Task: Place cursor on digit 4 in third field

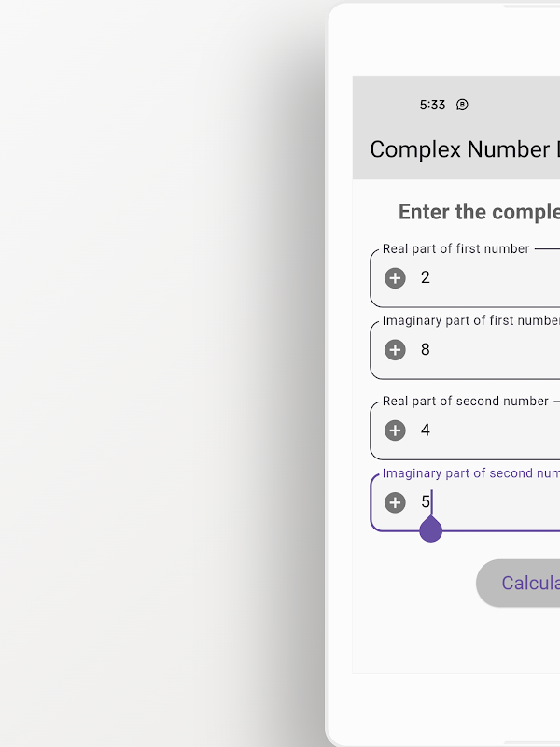Action: [426, 430]
